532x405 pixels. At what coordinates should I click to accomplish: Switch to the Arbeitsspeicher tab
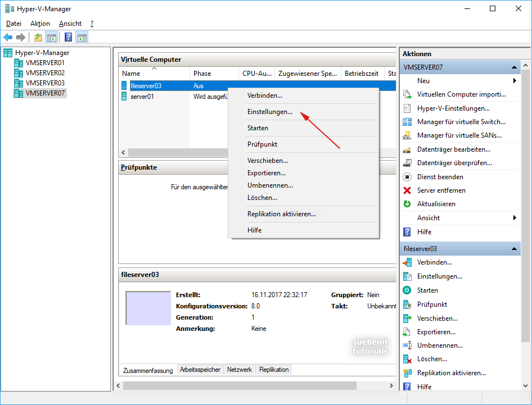(200, 370)
